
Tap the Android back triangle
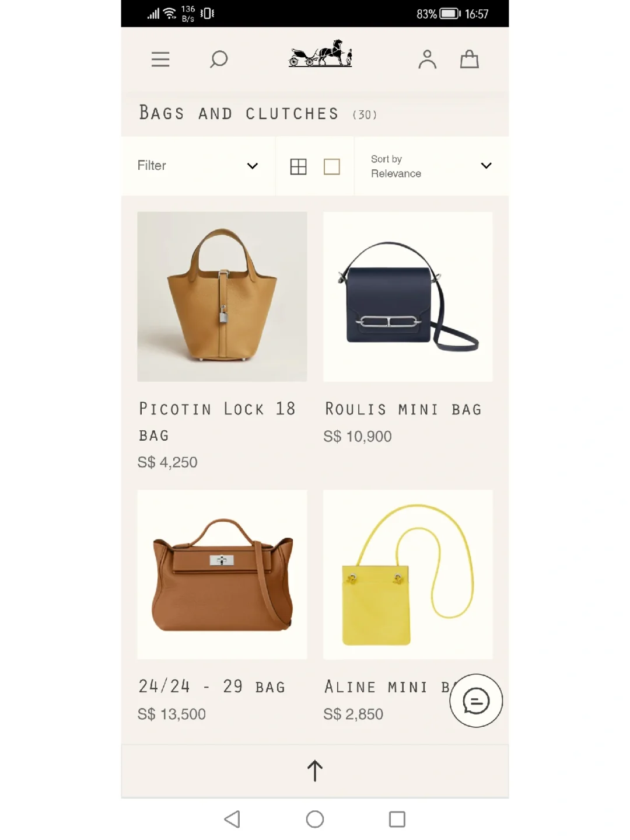click(232, 819)
